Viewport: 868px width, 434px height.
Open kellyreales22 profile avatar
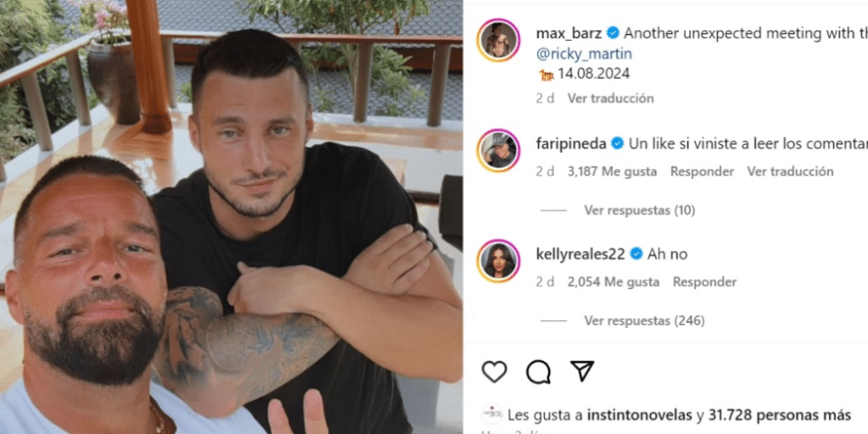pos(498,260)
